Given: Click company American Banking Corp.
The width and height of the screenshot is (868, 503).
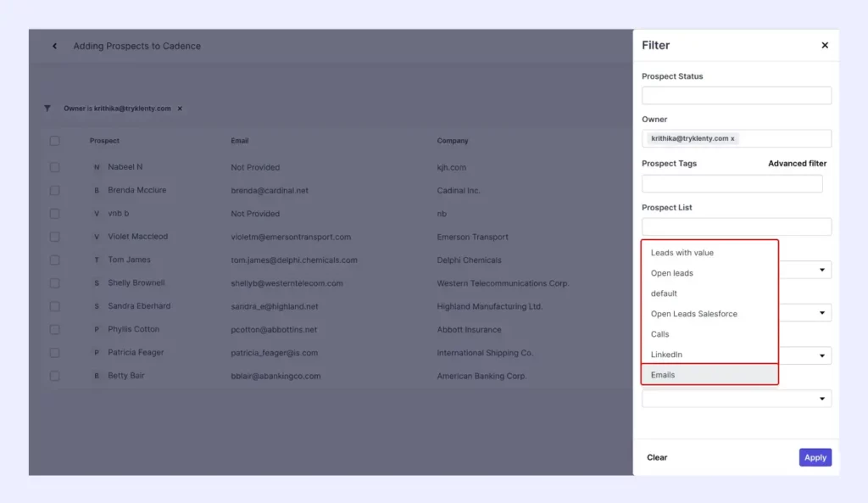Looking at the screenshot, I should click(481, 376).
